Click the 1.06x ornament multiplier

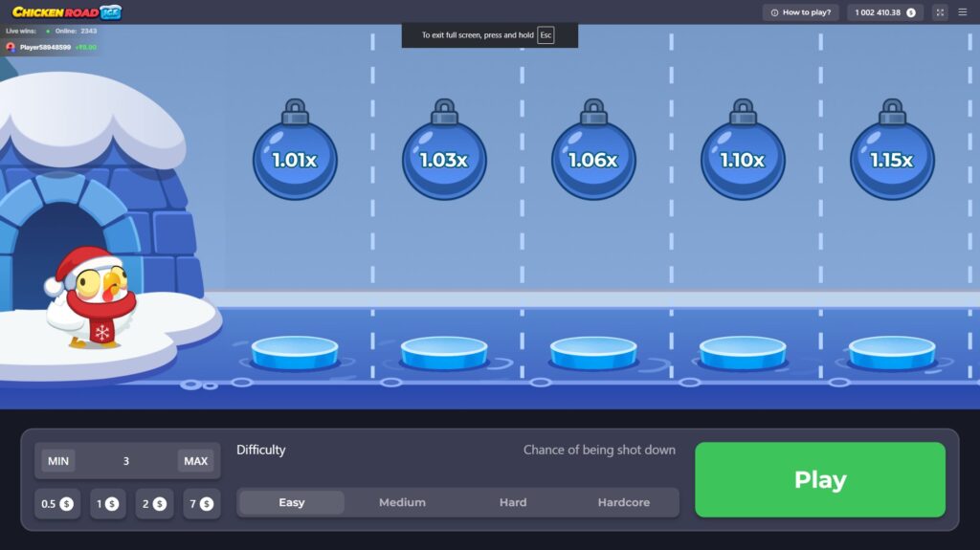click(593, 159)
